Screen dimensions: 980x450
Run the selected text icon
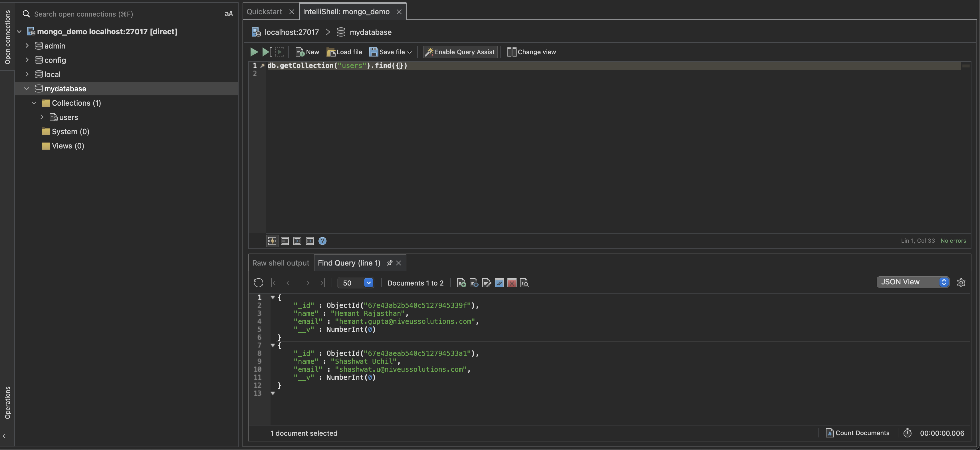(280, 52)
